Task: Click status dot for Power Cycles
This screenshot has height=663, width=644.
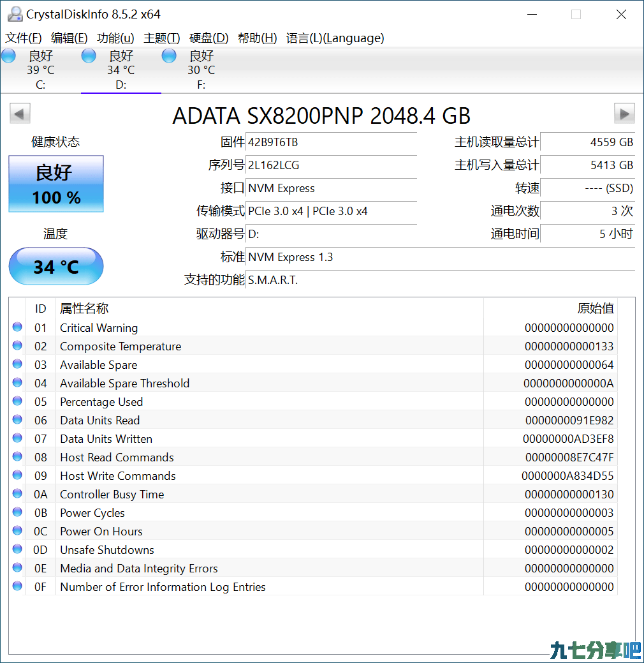Action: [17, 512]
